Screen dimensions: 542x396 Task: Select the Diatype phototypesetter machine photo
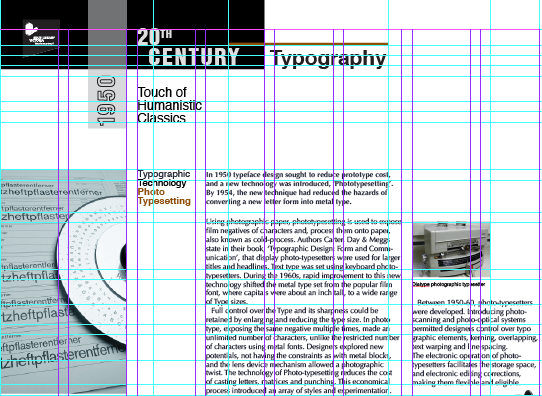(x=451, y=249)
